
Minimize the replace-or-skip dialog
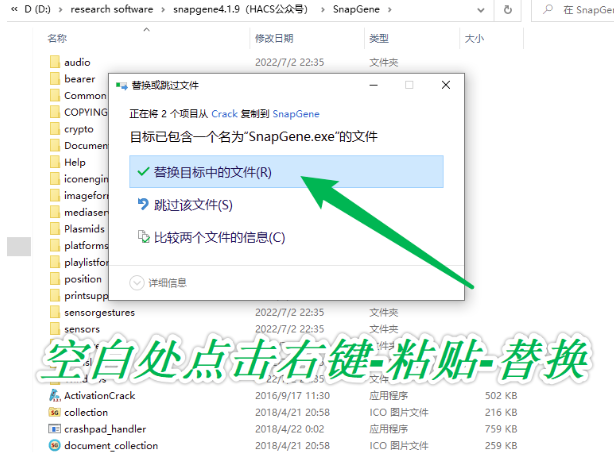374,85
